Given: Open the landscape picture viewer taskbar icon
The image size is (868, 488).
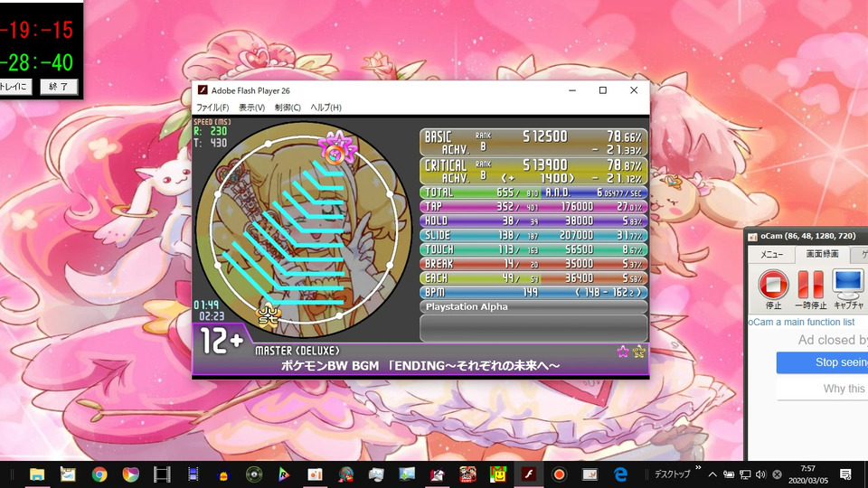Looking at the screenshot, I should (x=407, y=474).
